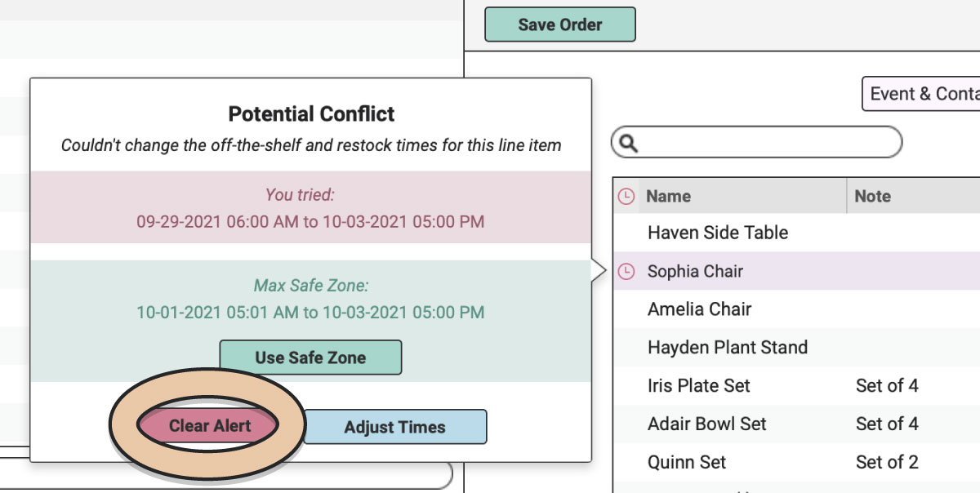Select the Amelia Chair row
980x493 pixels.
click(x=796, y=309)
